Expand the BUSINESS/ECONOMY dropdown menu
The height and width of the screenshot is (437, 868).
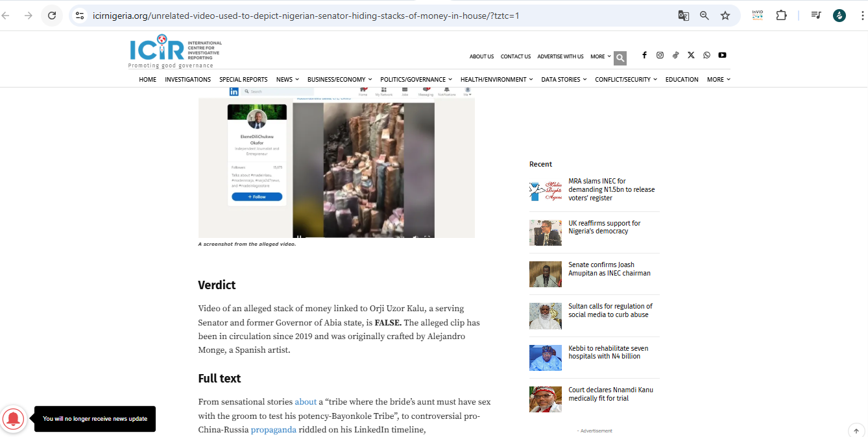(x=339, y=79)
